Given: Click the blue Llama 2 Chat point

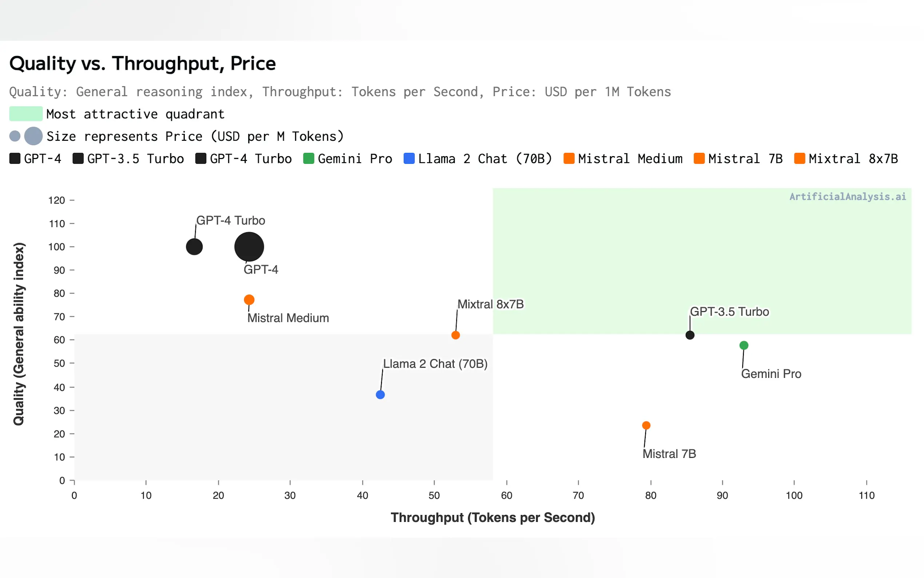Looking at the screenshot, I should pyautogui.click(x=380, y=395).
